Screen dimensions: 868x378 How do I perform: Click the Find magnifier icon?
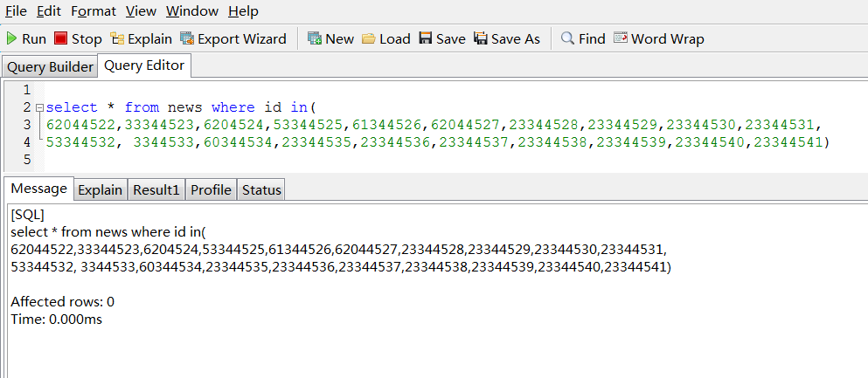click(567, 38)
